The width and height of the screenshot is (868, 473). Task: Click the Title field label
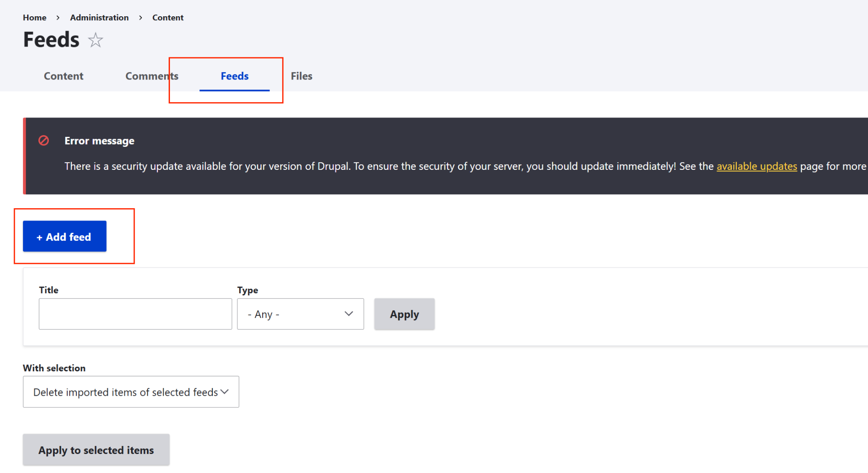48,290
